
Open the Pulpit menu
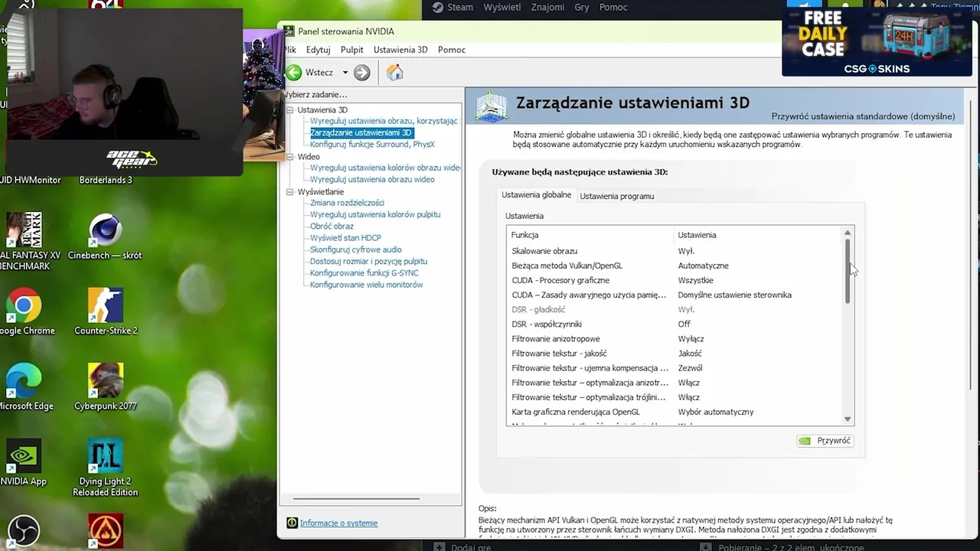coord(352,50)
